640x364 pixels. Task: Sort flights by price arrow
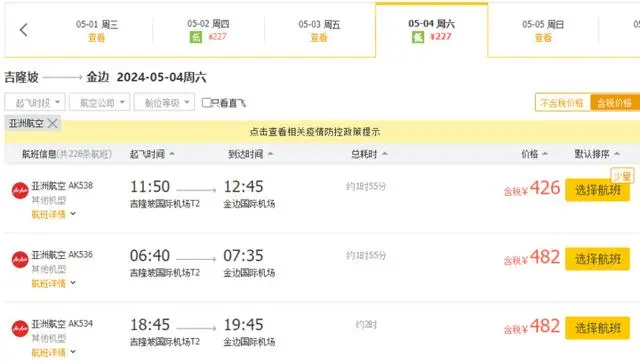[x=545, y=154]
